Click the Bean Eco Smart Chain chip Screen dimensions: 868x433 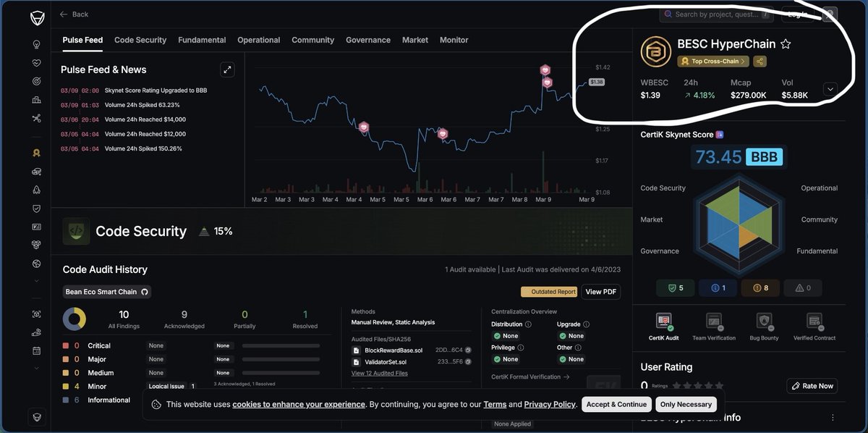point(107,292)
